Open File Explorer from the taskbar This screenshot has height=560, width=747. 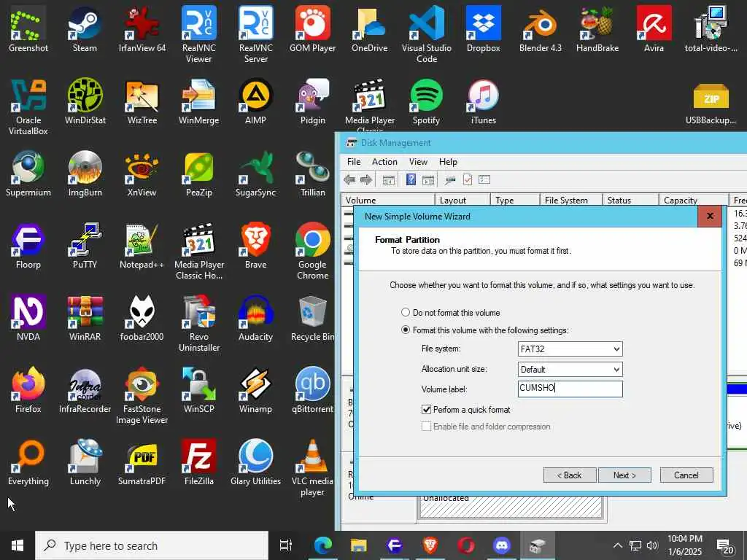(359, 545)
